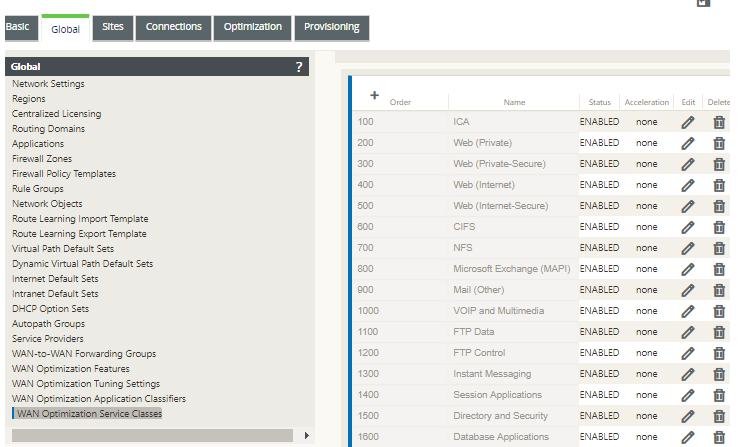Select WAN Optimization Application Classifiers
The width and height of the screenshot is (746, 447).
pos(99,399)
